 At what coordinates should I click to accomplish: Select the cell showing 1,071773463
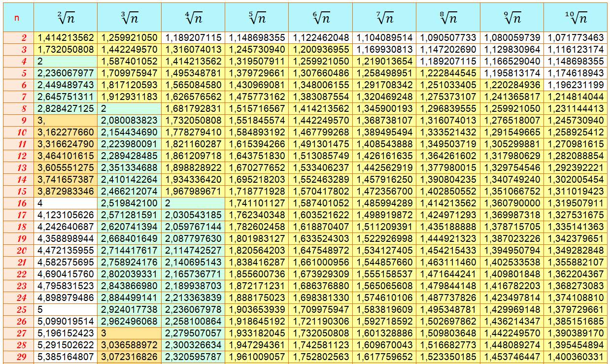pos(576,38)
